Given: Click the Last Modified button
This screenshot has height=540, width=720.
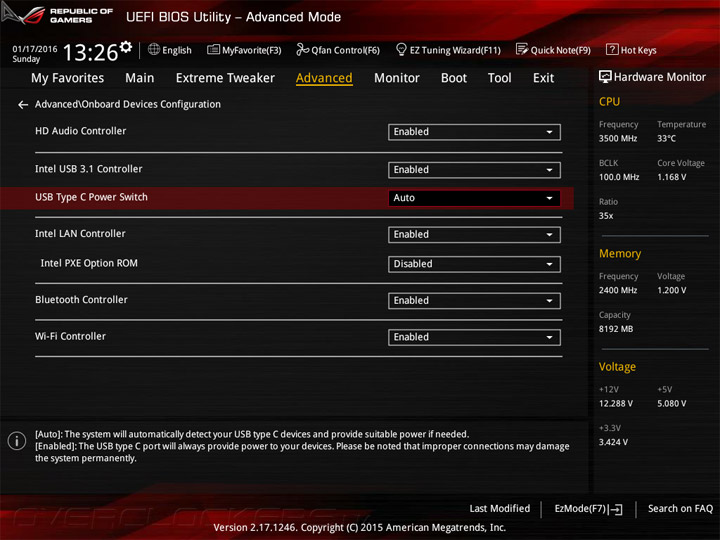Looking at the screenshot, I should (x=500, y=509).
